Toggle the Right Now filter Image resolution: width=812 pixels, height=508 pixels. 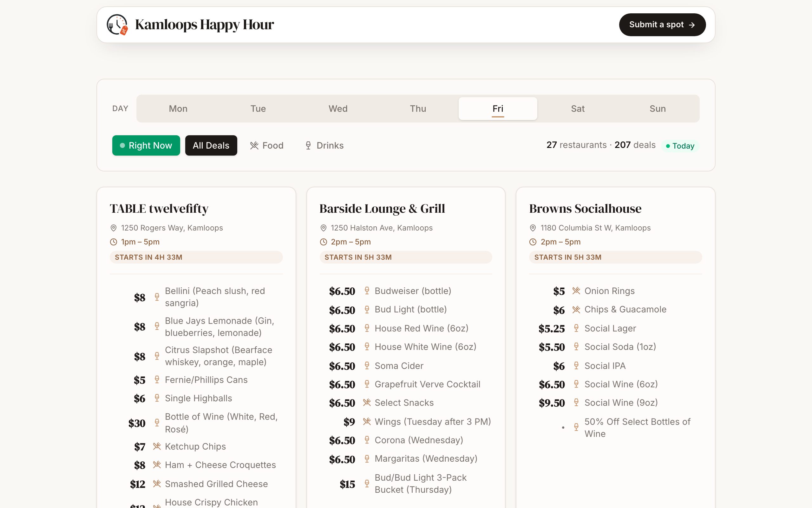click(146, 145)
